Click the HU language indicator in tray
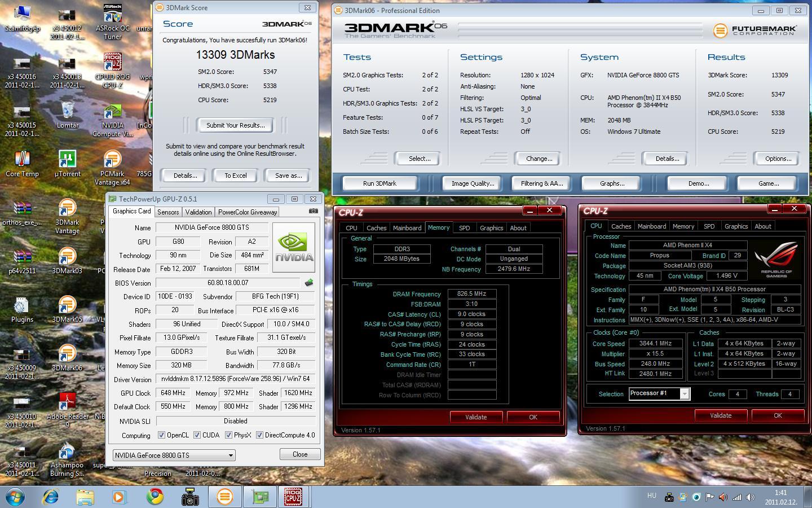The width and height of the screenshot is (812, 508). click(652, 496)
